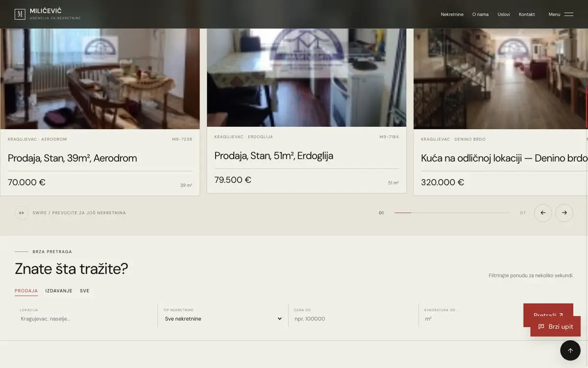Focus the Kvadratura od field
The width and height of the screenshot is (588, 368).
pyautogui.click(x=470, y=318)
